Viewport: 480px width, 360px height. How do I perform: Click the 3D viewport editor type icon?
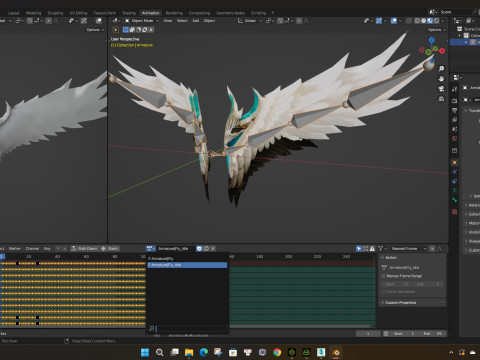click(116, 21)
